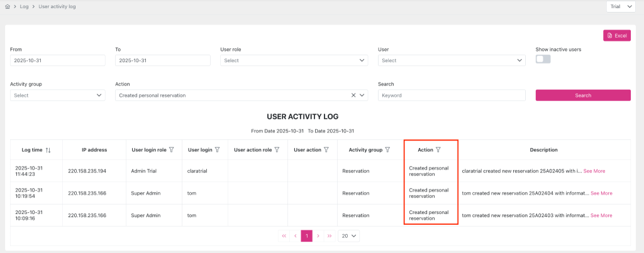Export the log with Excel button
644x253 pixels.
[x=616, y=36]
